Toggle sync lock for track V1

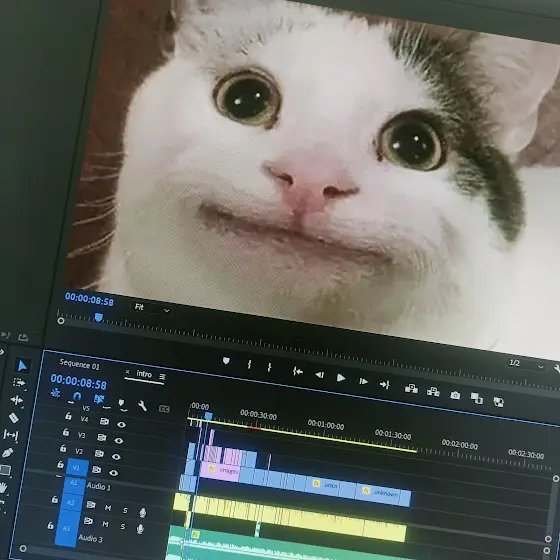click(96, 470)
